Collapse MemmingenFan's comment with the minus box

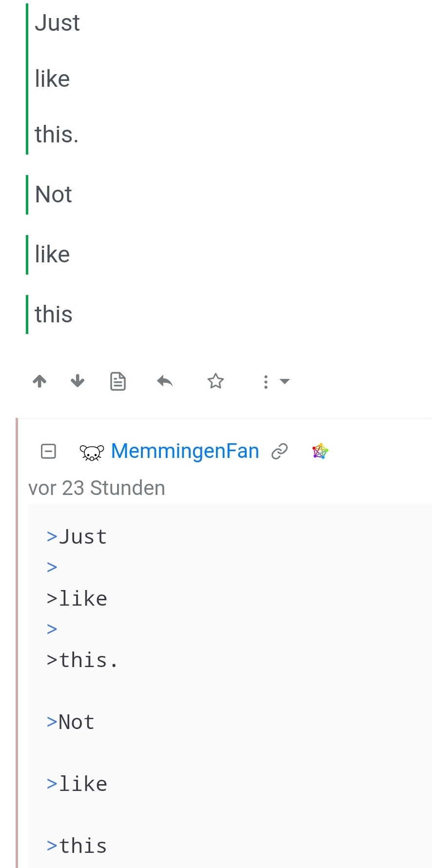(48, 452)
